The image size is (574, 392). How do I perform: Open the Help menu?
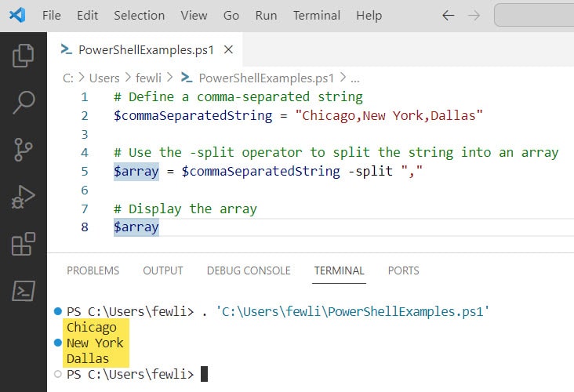[x=369, y=16]
